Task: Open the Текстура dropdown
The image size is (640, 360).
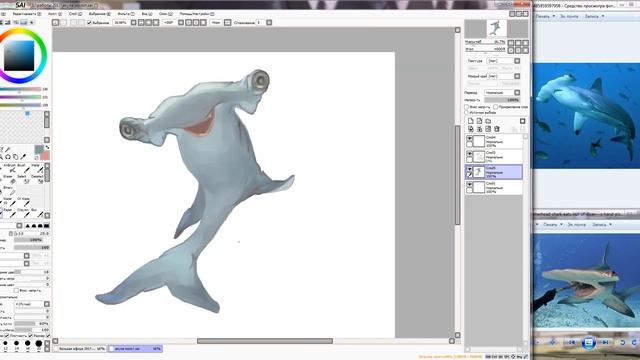Action: click(x=517, y=61)
